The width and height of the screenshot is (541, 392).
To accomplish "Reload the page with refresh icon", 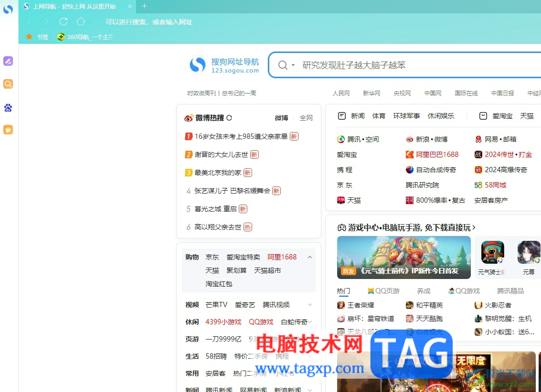I will point(64,22).
